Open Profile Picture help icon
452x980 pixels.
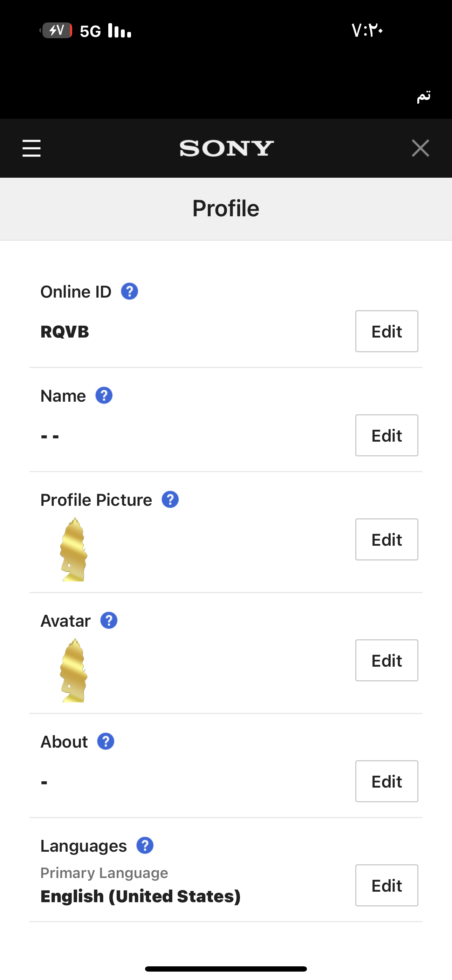coord(170,500)
